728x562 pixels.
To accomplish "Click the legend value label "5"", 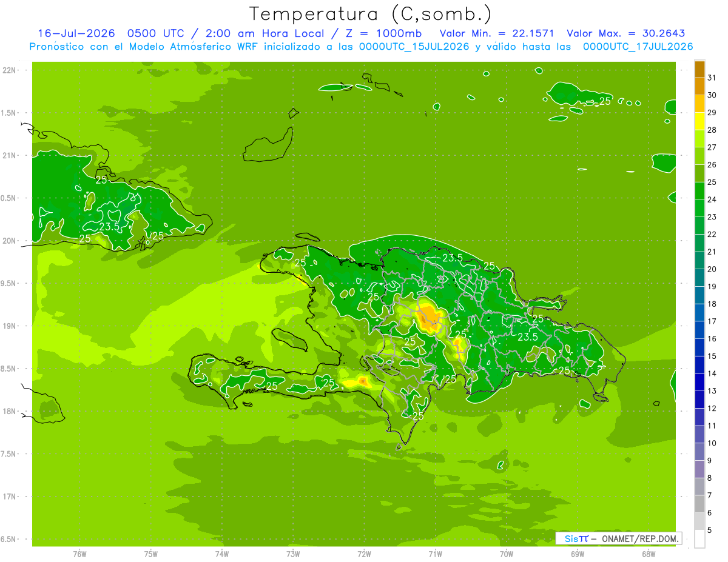I will [710, 530].
